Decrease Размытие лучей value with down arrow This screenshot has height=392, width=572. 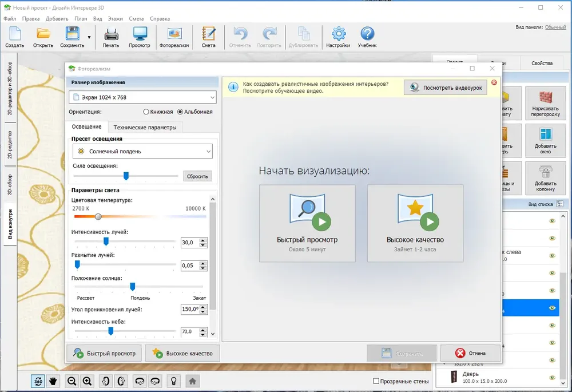click(203, 268)
